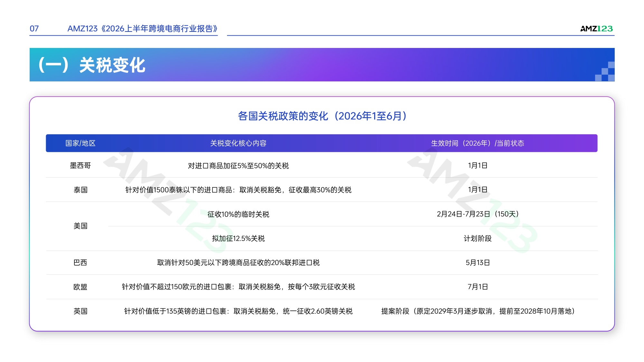Click the column header 关税变化核心内容
This screenshot has width=644, height=362.
[238, 143]
